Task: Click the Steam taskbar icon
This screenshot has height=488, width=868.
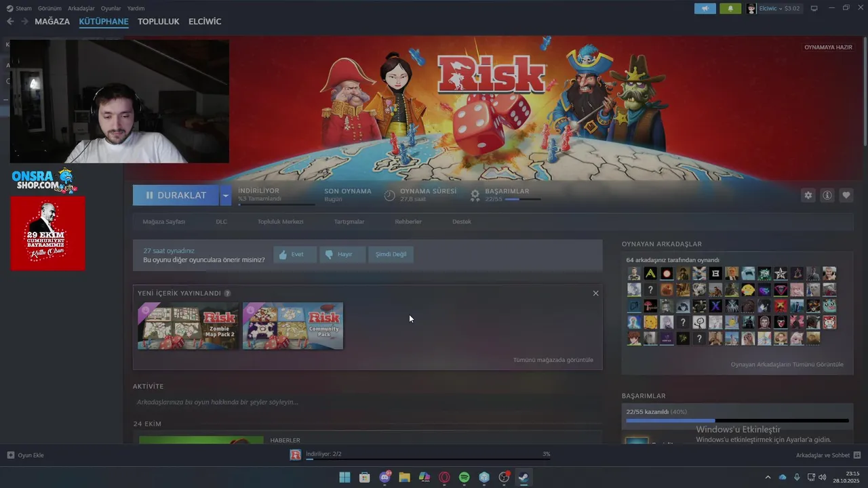Action: coord(524,477)
